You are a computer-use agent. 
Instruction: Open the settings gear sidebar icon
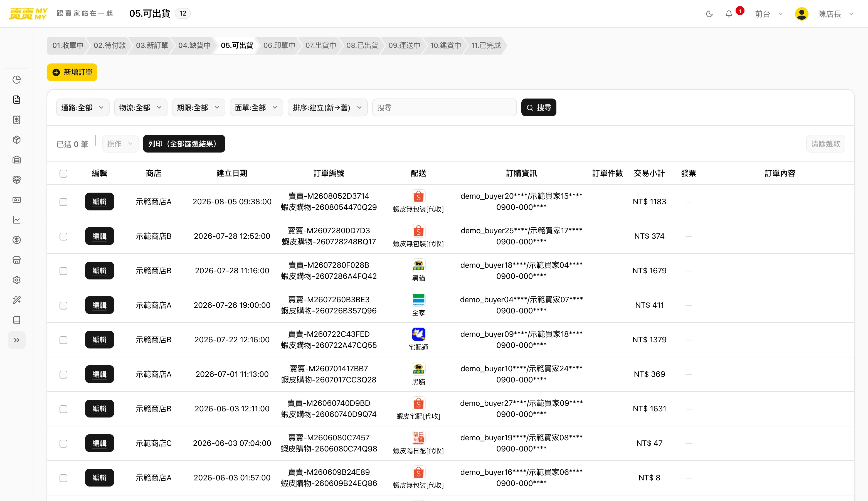[x=16, y=280]
